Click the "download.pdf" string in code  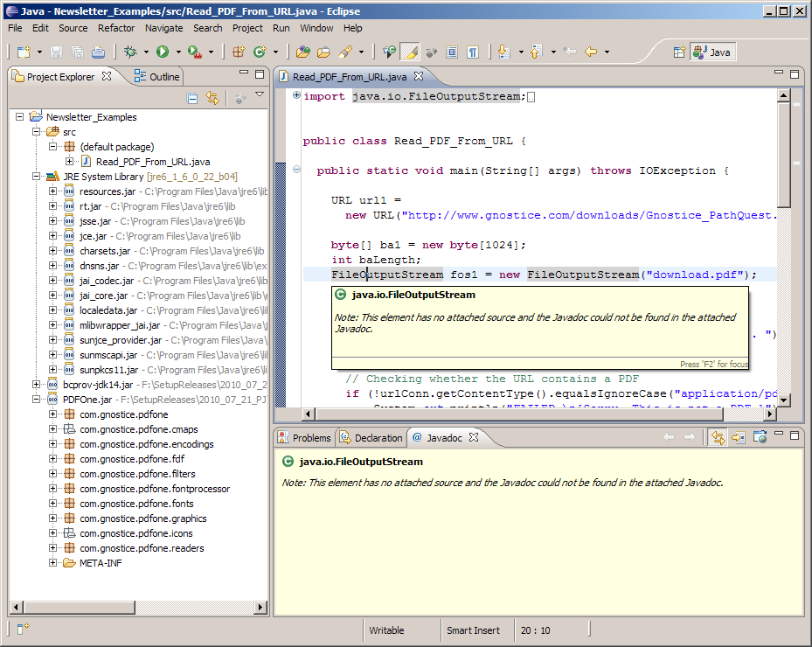(x=695, y=275)
